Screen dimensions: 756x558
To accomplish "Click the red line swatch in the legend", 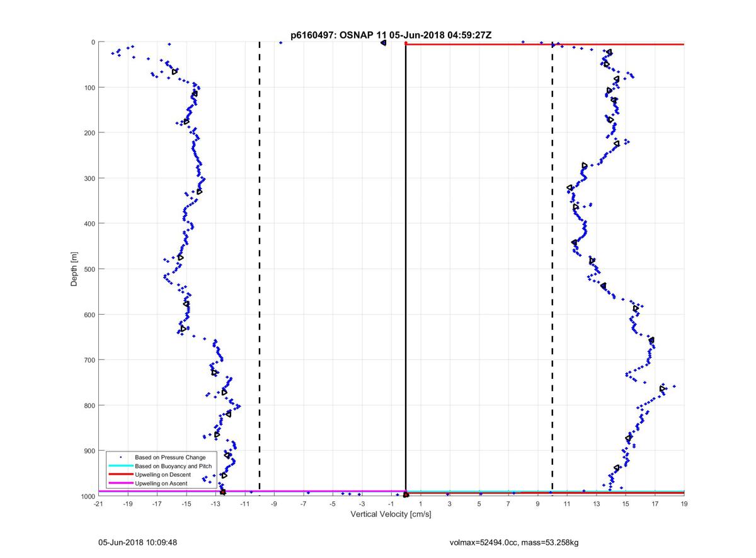I will (x=120, y=474).
